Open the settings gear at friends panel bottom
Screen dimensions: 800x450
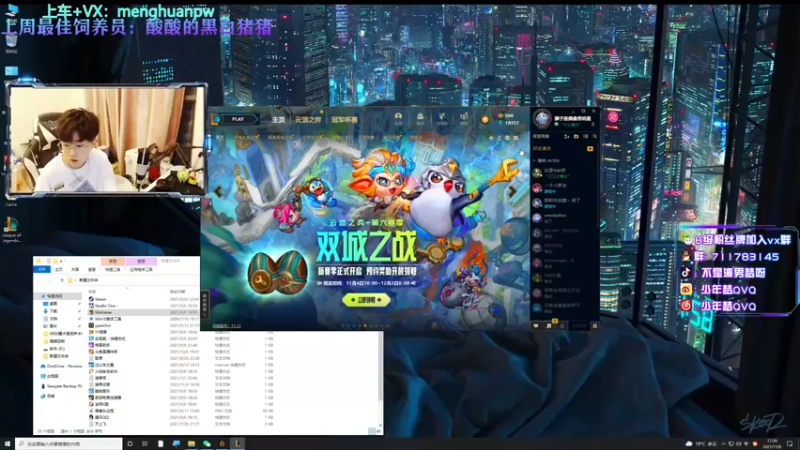pyautogui.click(x=594, y=326)
